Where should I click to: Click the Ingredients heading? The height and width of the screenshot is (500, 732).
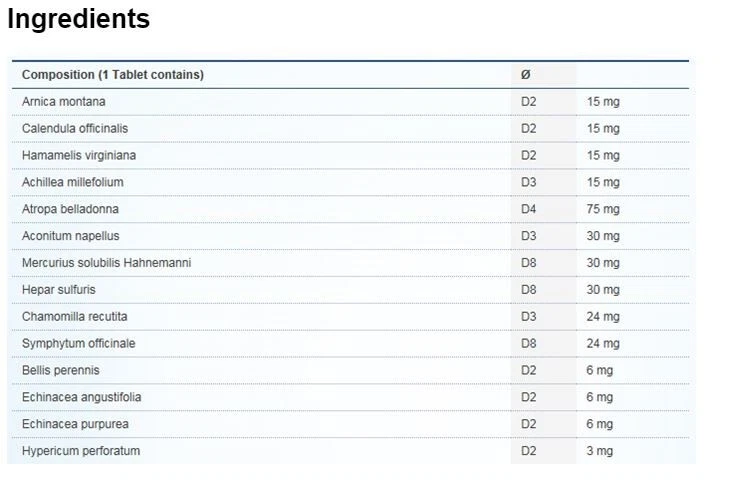[78, 19]
